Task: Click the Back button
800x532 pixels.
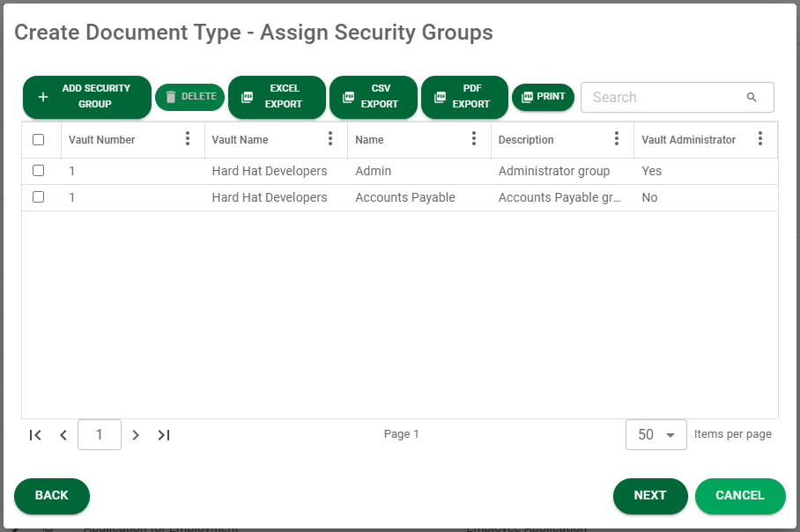Action: 51,496
